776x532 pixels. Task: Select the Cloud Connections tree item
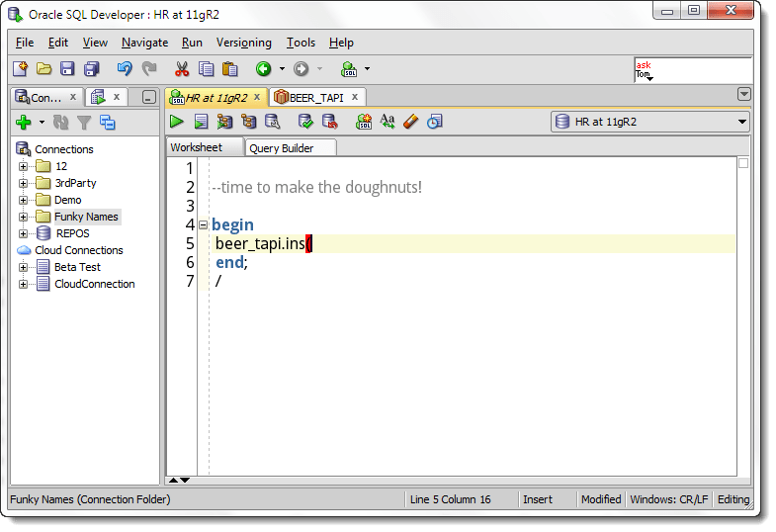79,250
